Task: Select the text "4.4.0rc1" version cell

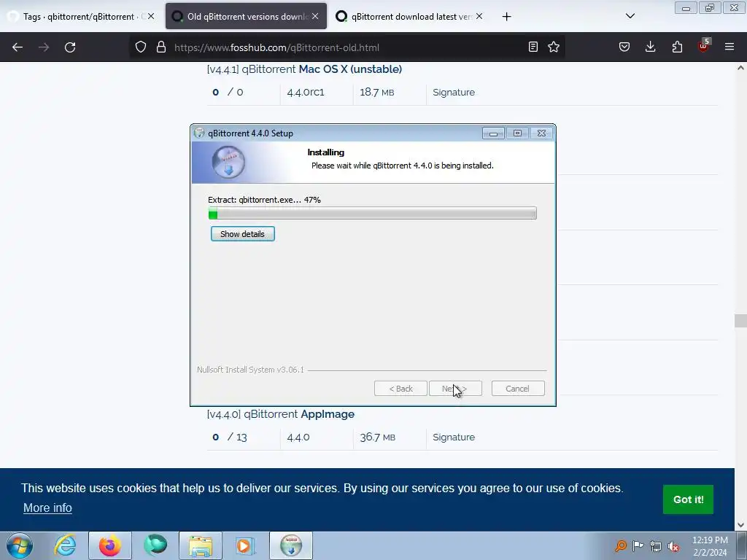Action: 306,93
